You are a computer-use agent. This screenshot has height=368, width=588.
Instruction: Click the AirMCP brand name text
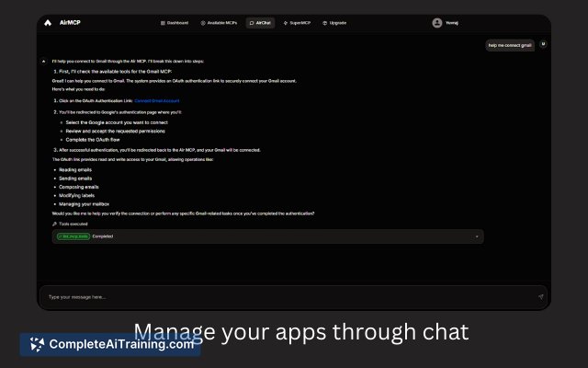coord(70,22)
